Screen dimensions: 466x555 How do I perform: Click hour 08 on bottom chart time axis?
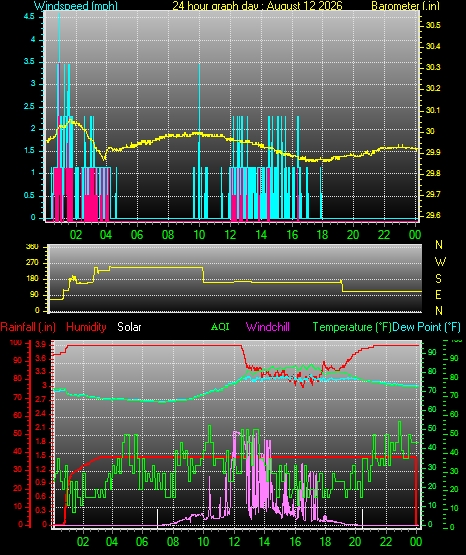[x=173, y=542]
